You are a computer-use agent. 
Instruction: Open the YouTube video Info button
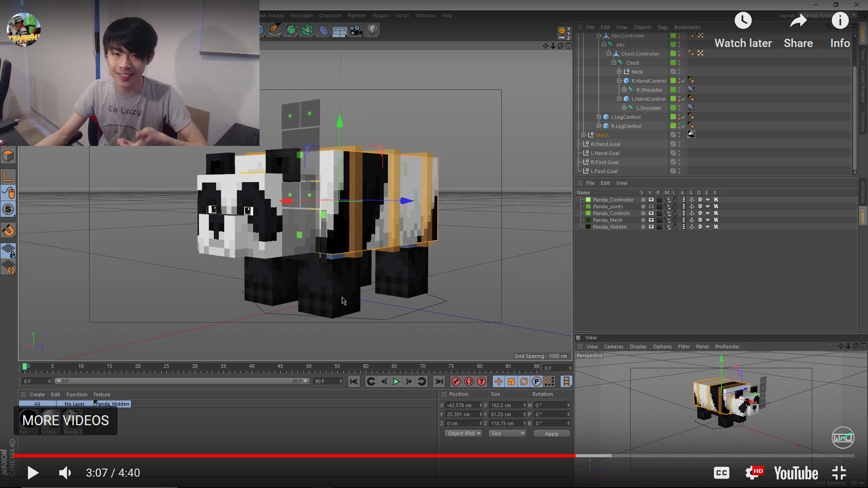click(840, 31)
